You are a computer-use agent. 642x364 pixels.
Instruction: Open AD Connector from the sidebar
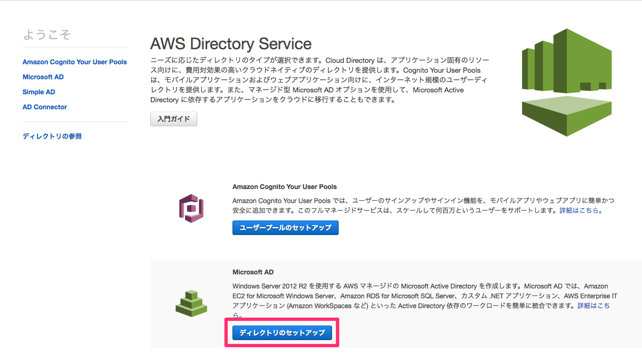[x=44, y=106]
